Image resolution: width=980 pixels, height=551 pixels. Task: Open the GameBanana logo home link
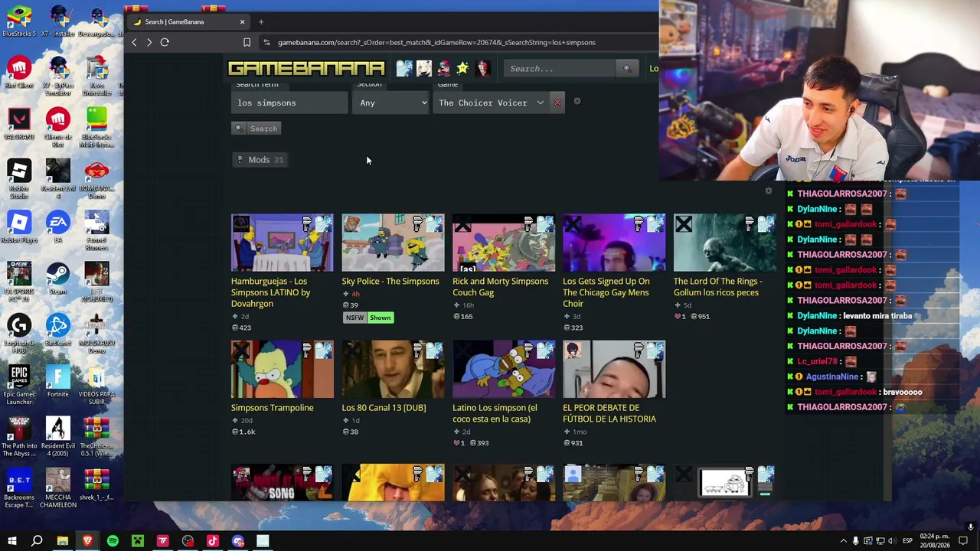point(306,68)
